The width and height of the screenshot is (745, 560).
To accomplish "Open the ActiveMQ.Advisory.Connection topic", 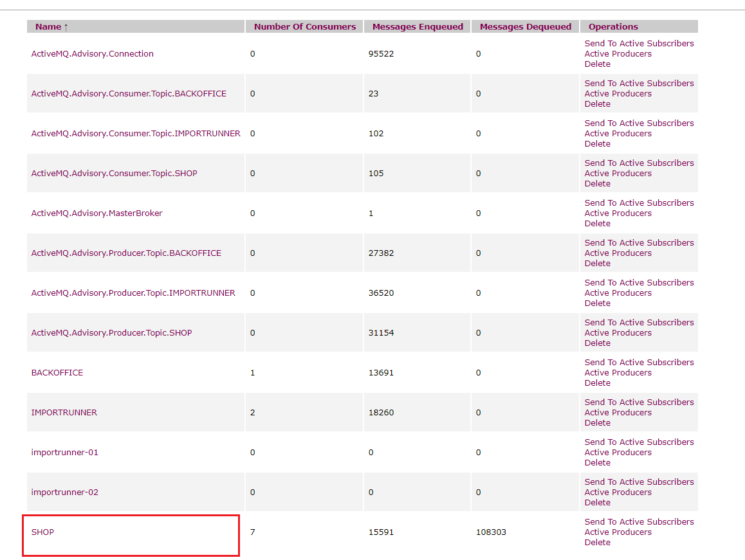I will [x=92, y=54].
